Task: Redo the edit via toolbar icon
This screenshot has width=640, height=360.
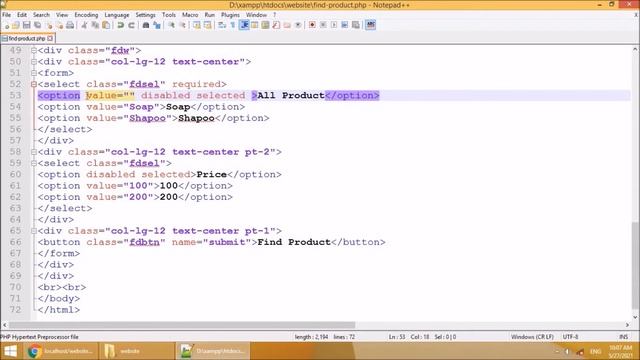Action: click(x=131, y=25)
